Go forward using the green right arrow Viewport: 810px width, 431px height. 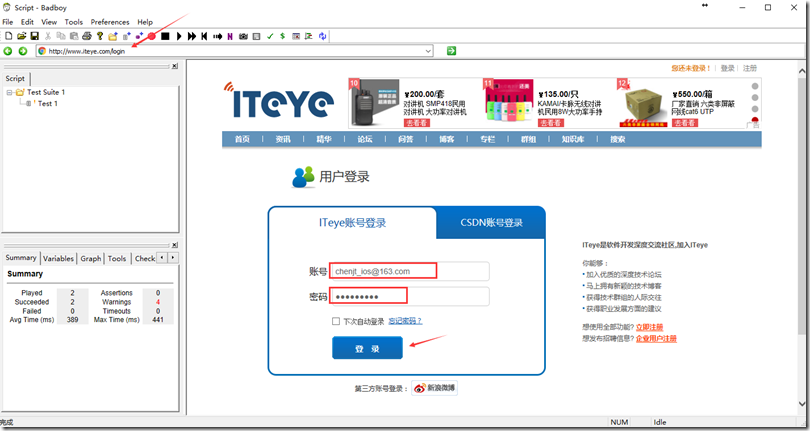click(23, 51)
